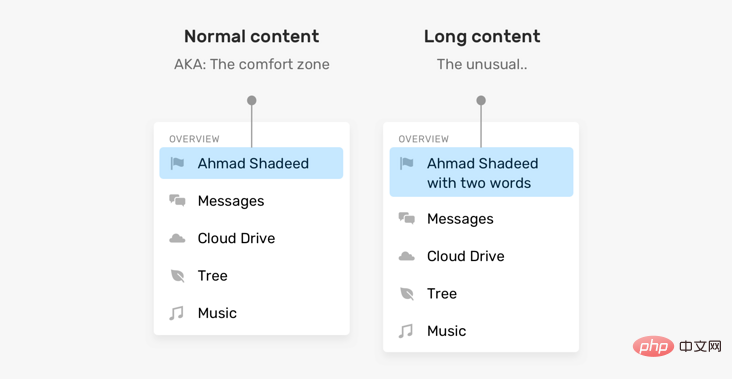The image size is (732, 379).
Task: Click the cloud icon in left panel
Action: point(177,239)
